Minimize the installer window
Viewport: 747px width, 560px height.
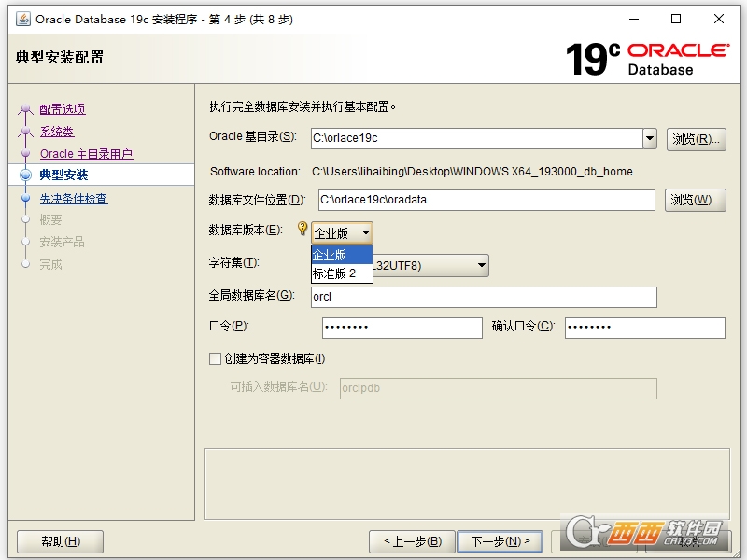[634, 19]
